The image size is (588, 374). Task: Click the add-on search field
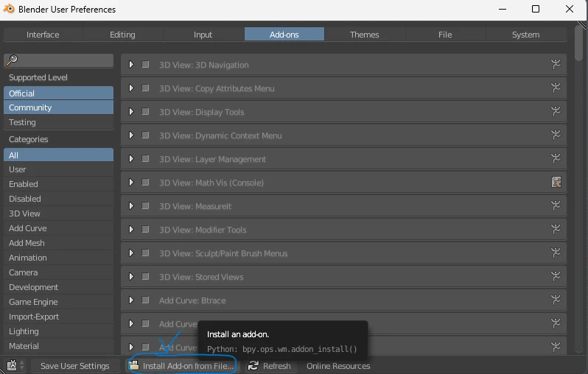pyautogui.click(x=58, y=60)
